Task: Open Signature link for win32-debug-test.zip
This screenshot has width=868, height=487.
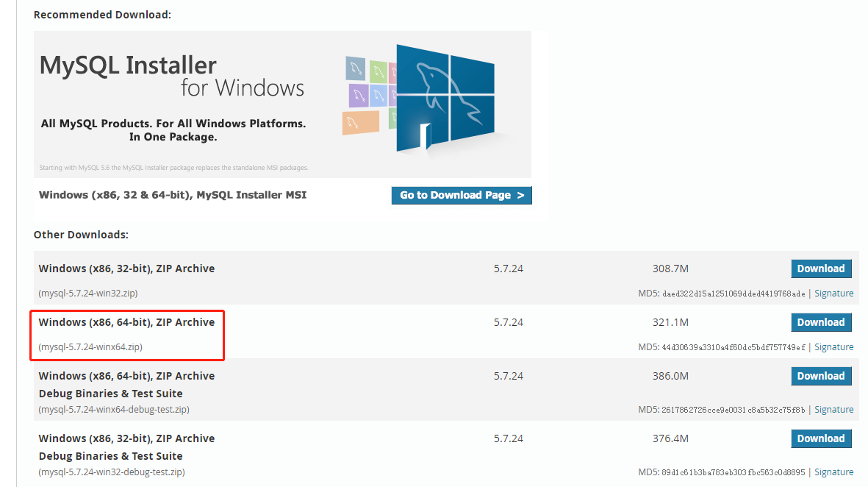Action: pos(833,472)
